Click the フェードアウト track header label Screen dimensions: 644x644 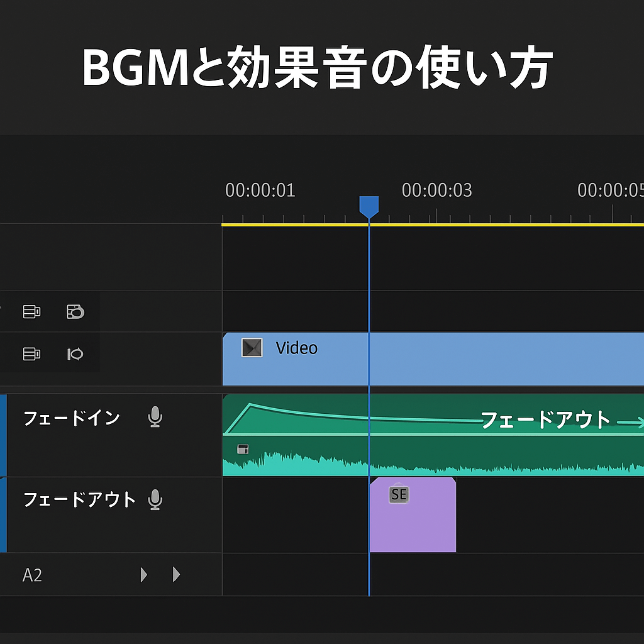pyautogui.click(x=79, y=499)
